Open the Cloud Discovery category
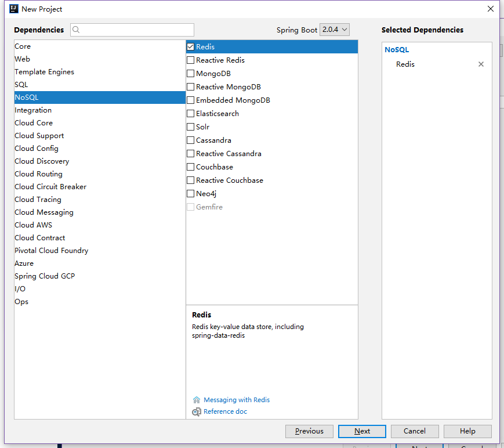Image resolution: width=504 pixels, height=448 pixels. [x=42, y=161]
